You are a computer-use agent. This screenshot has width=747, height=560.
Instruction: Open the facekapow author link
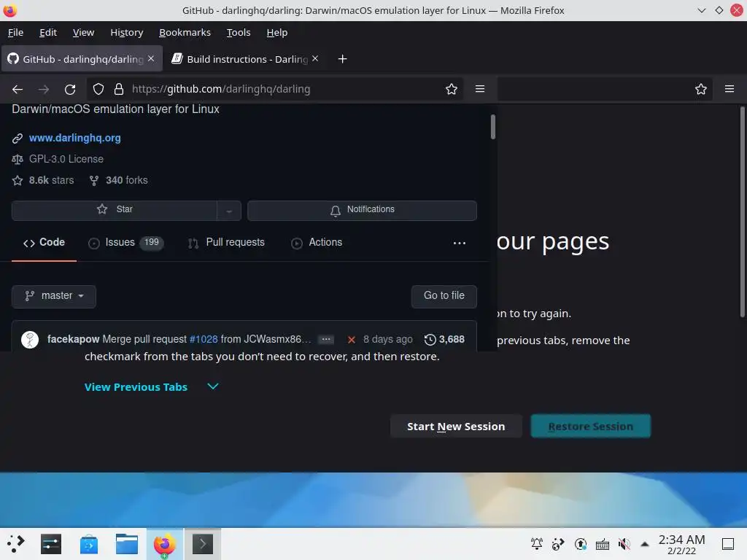(74, 339)
